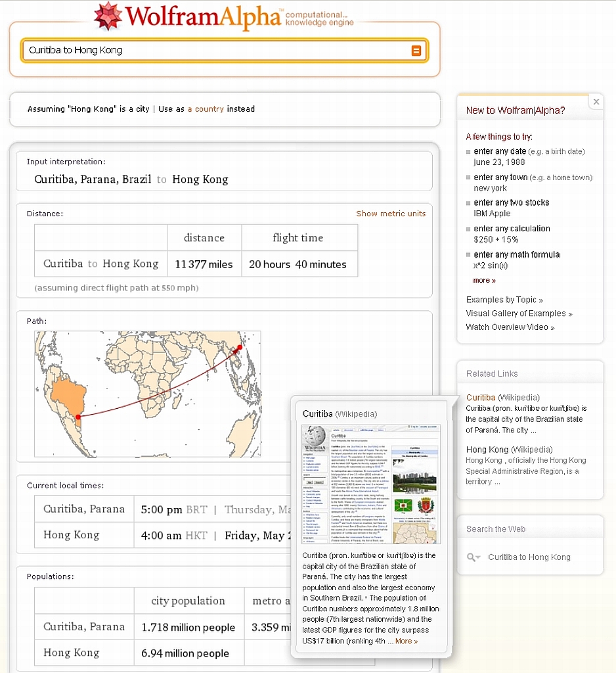616x673 pixels.
Task: Close the New to Wolfram|Alpha panel
Action: (596, 102)
